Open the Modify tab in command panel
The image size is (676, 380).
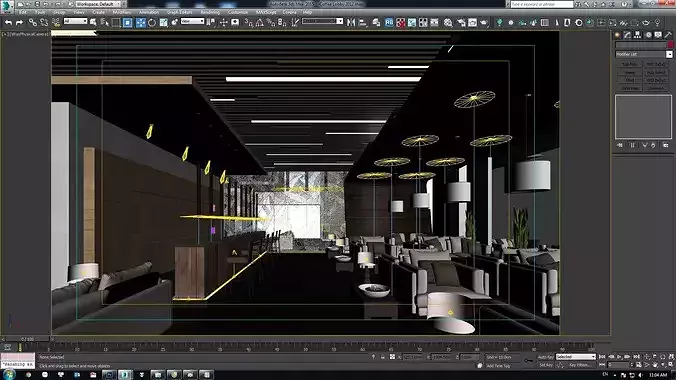click(627, 35)
